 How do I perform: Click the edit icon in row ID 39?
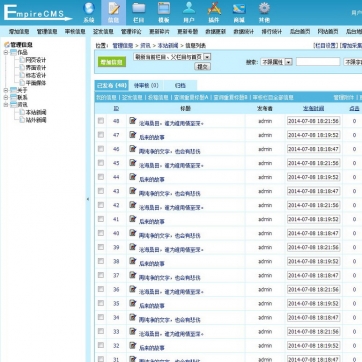click(x=133, y=247)
